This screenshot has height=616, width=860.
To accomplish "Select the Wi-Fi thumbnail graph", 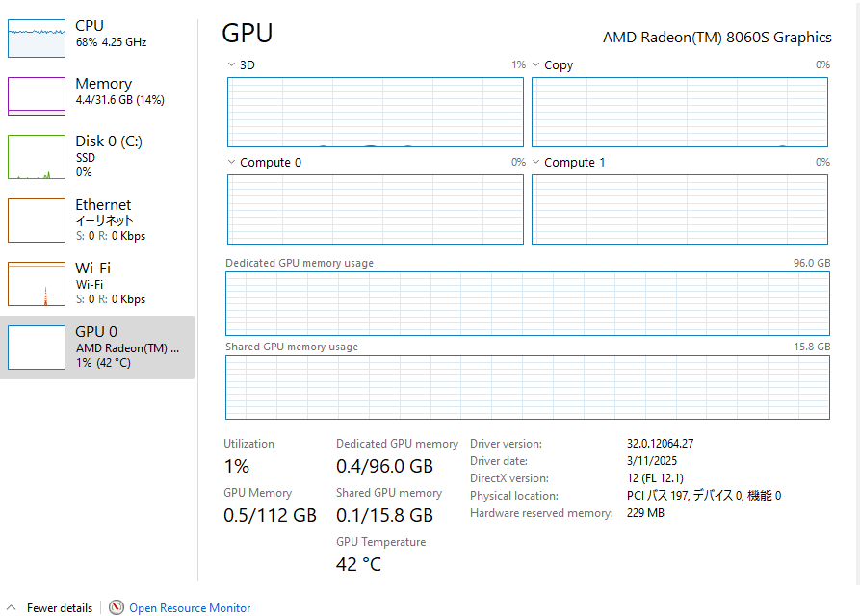I will point(37,284).
